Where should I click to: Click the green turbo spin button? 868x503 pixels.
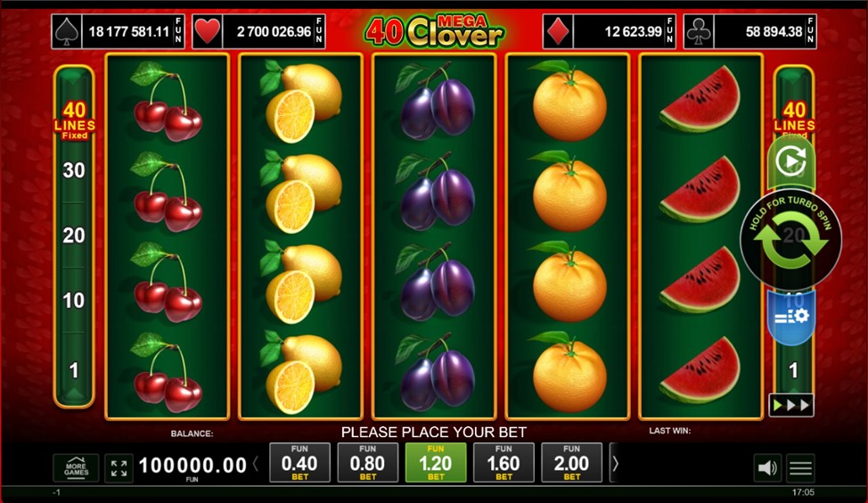[x=790, y=239]
